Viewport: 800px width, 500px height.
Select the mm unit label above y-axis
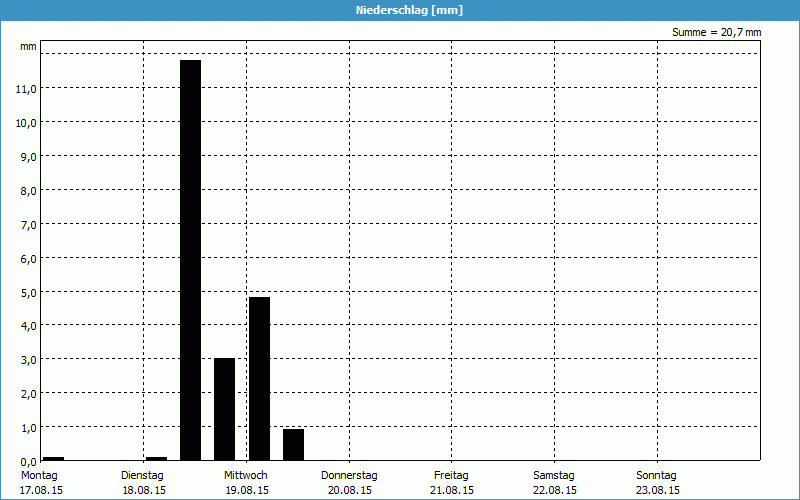[28, 47]
